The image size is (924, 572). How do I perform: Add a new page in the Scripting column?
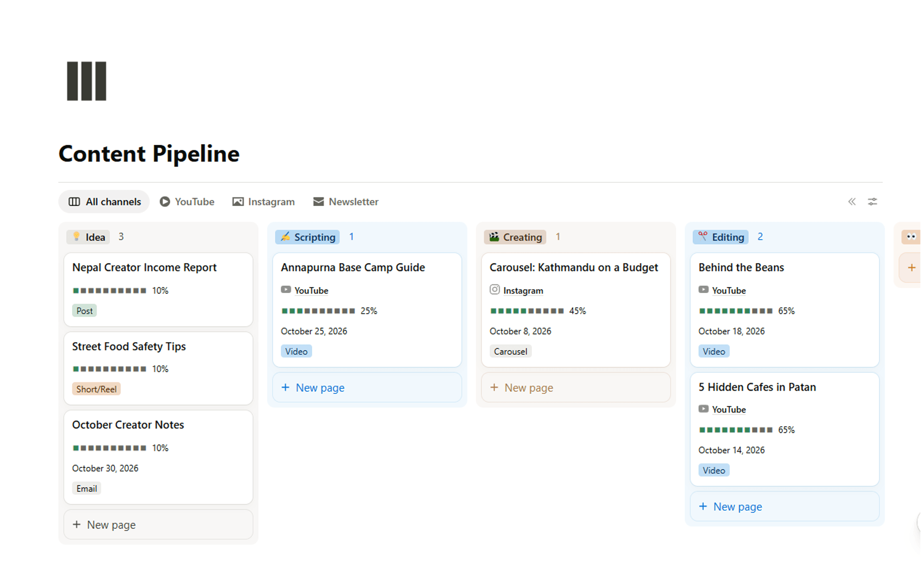pos(368,388)
